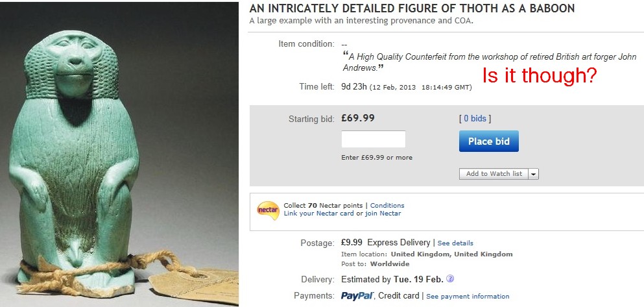
Task: Focus the bid amount input field
Action: coord(373,140)
